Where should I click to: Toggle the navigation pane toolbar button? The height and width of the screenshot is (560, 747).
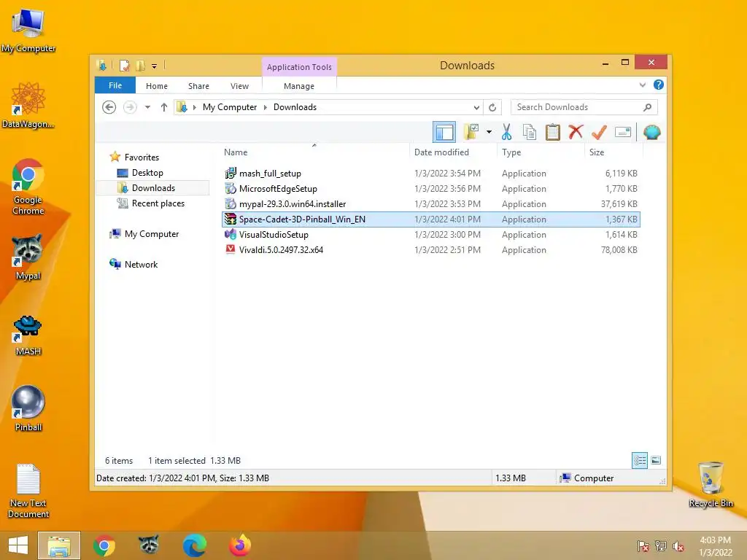444,132
